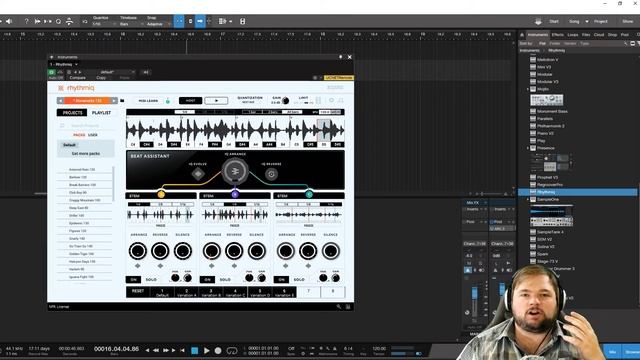This screenshot has width=640, height=360.
Task: Select Prophet V3 in the instrument browser
Action: coord(547,177)
